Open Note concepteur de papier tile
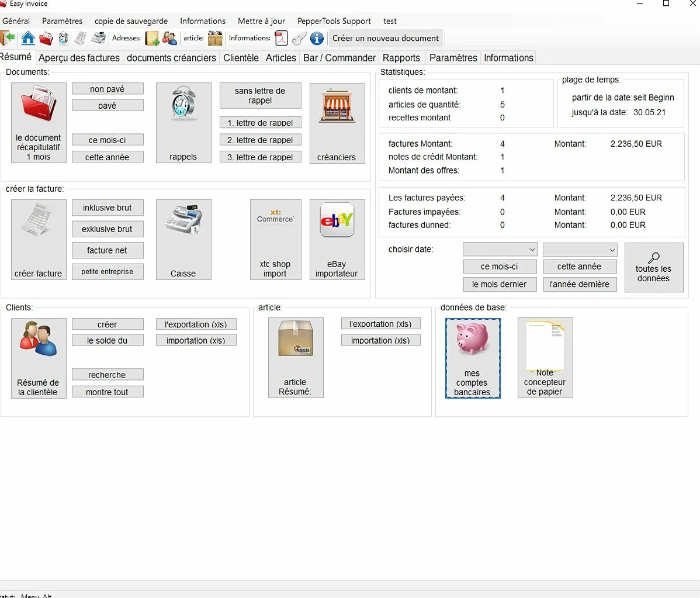The image size is (700, 598). coord(545,358)
